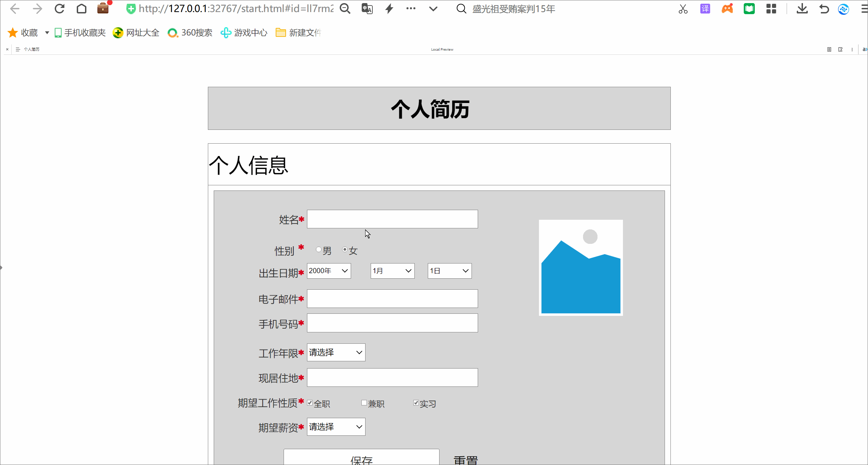Screen dimensions: 868x465
Task: Click the browser refresh icon
Action: 60,9
